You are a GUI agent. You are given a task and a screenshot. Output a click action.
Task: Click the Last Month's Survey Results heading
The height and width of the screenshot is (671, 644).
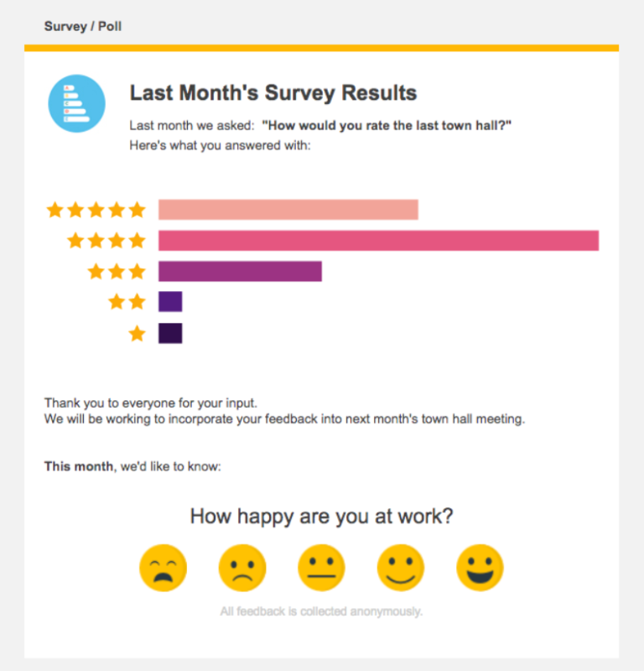pos(273,93)
